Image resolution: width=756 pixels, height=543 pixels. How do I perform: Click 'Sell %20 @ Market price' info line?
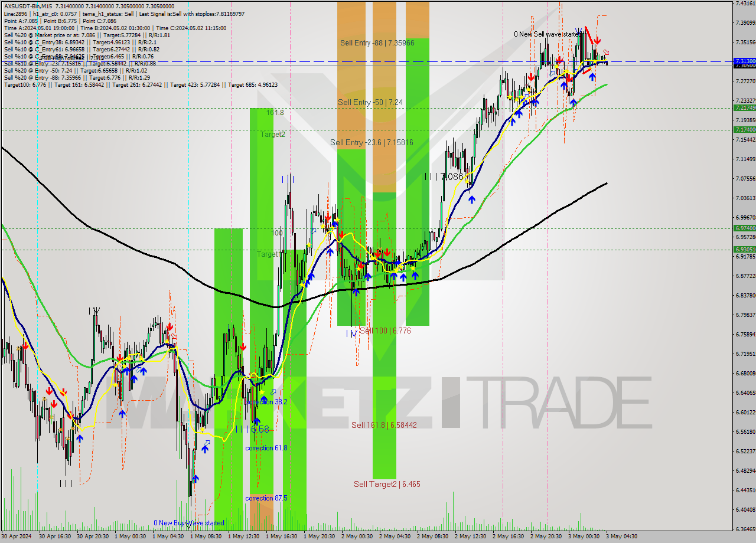coord(87,35)
